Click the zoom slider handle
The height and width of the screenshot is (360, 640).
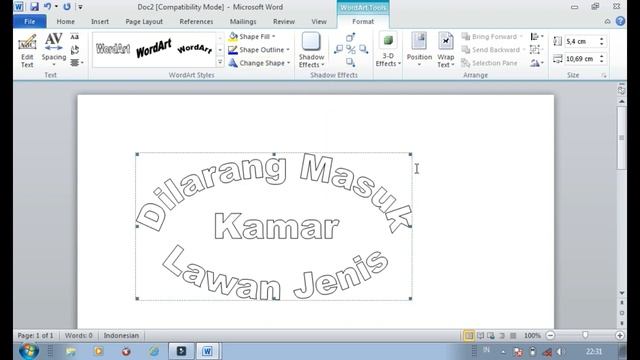[585, 336]
